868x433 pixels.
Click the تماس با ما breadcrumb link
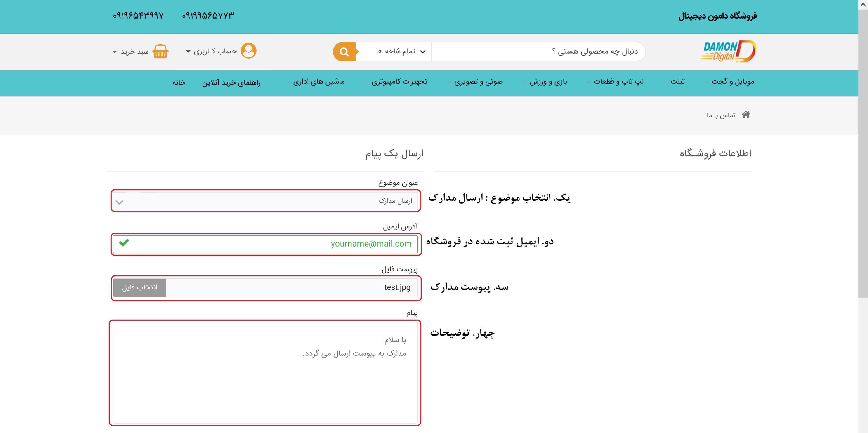tap(721, 115)
